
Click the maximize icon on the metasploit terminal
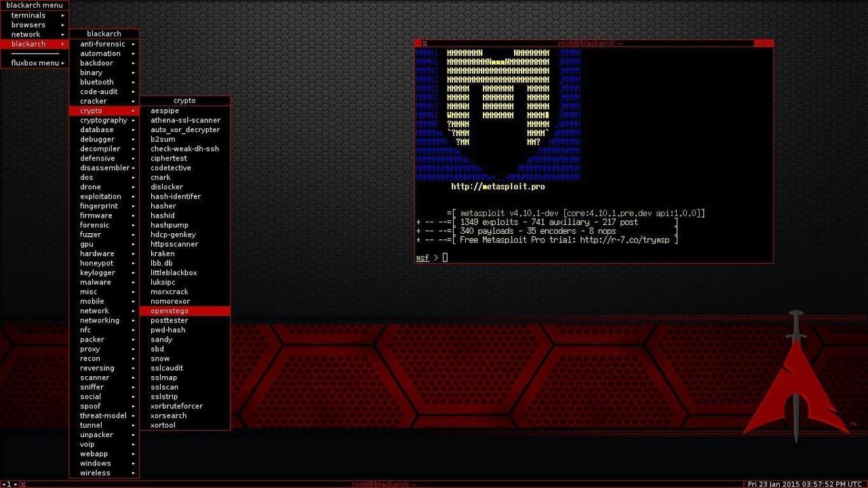point(763,43)
